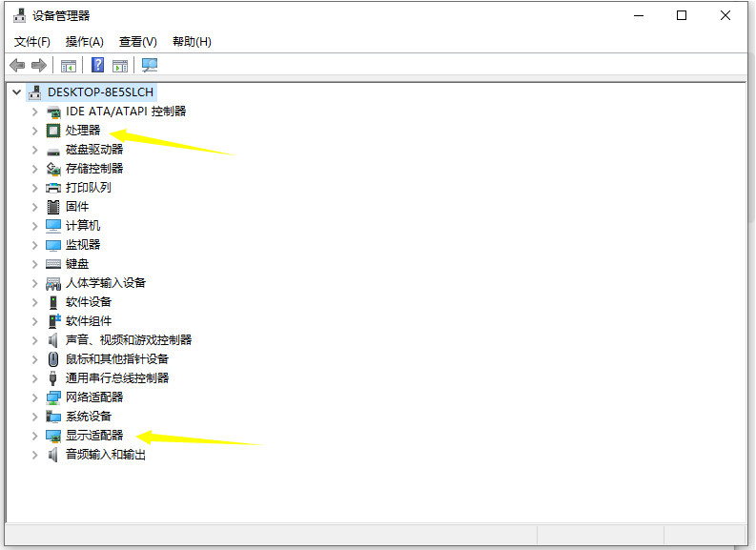Expand the 网络适配器 node
Screen dimensions: 756x550
point(35,397)
